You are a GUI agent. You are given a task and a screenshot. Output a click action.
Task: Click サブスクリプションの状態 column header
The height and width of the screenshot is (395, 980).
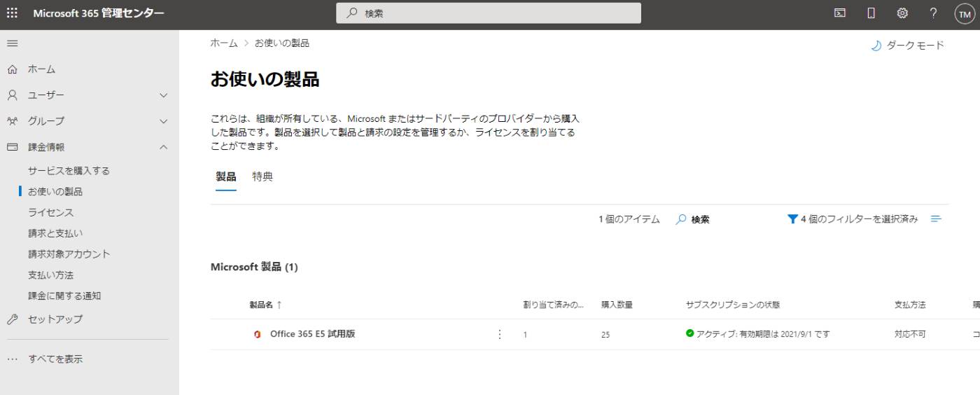(x=733, y=305)
